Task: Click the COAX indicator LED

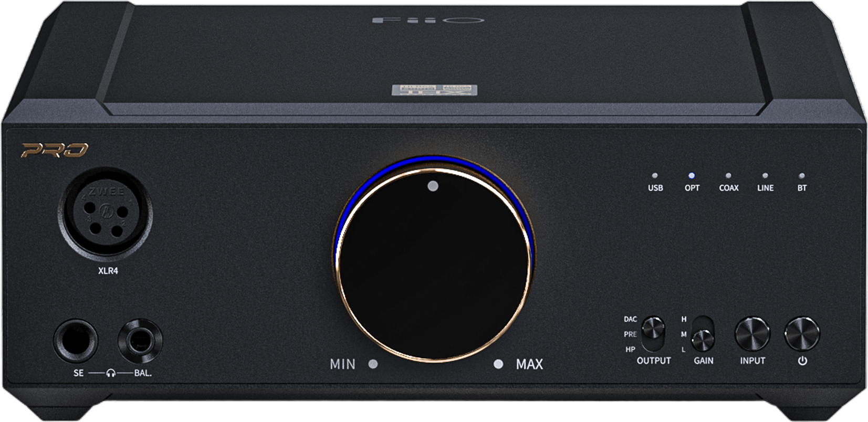Action: coord(728,176)
